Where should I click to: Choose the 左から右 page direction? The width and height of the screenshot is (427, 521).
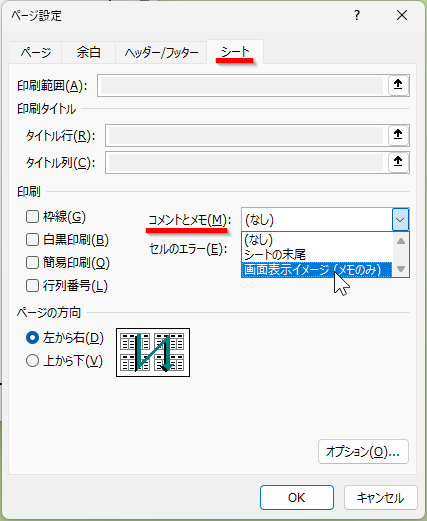coord(32,338)
